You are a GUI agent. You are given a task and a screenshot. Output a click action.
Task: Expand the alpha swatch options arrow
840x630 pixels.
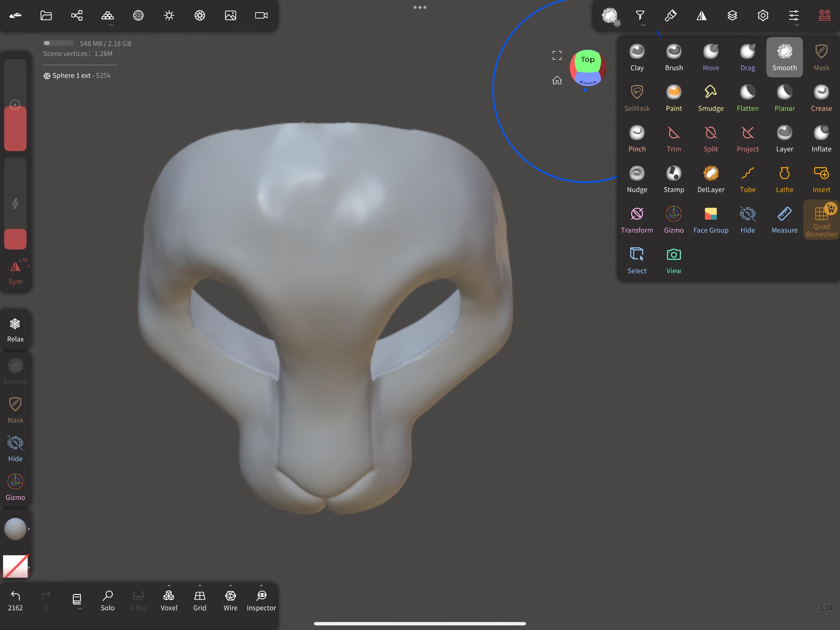[29, 567]
